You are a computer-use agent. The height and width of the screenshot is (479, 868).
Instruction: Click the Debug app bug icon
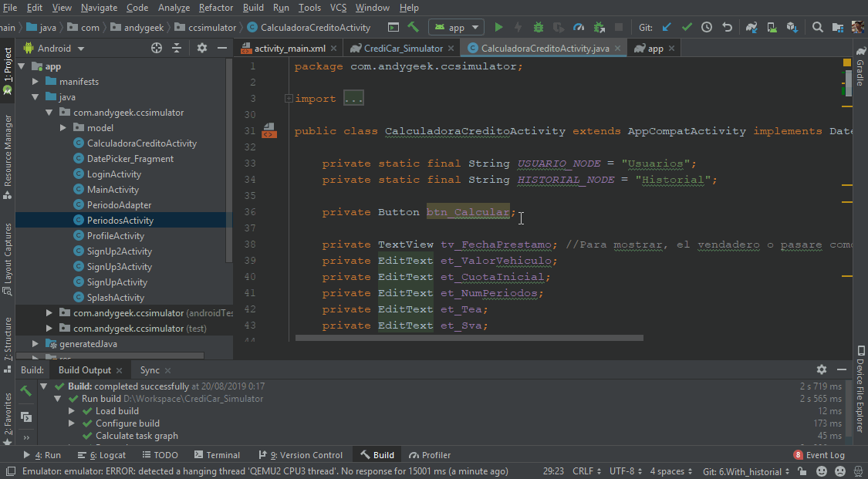(539, 27)
